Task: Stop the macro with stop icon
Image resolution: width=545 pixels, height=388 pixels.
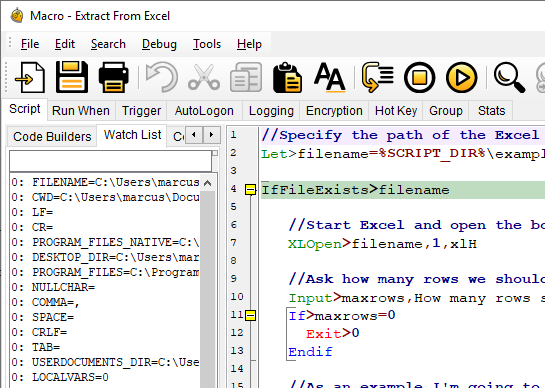Action: [x=420, y=77]
